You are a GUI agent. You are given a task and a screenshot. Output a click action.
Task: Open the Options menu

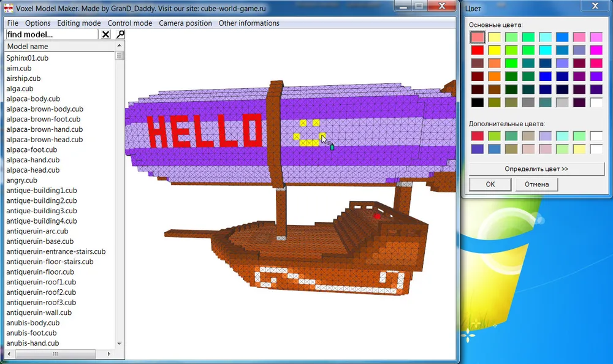pos(38,23)
